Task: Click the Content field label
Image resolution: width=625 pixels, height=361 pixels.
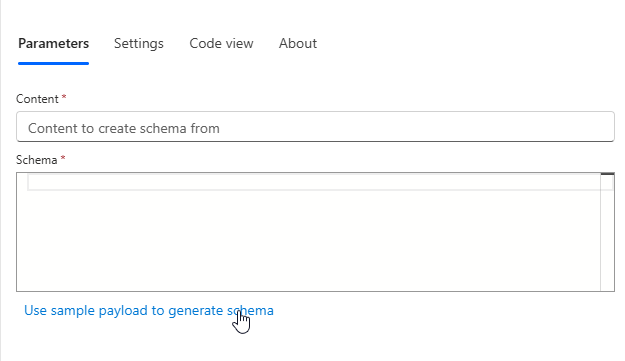Action: 37,99
